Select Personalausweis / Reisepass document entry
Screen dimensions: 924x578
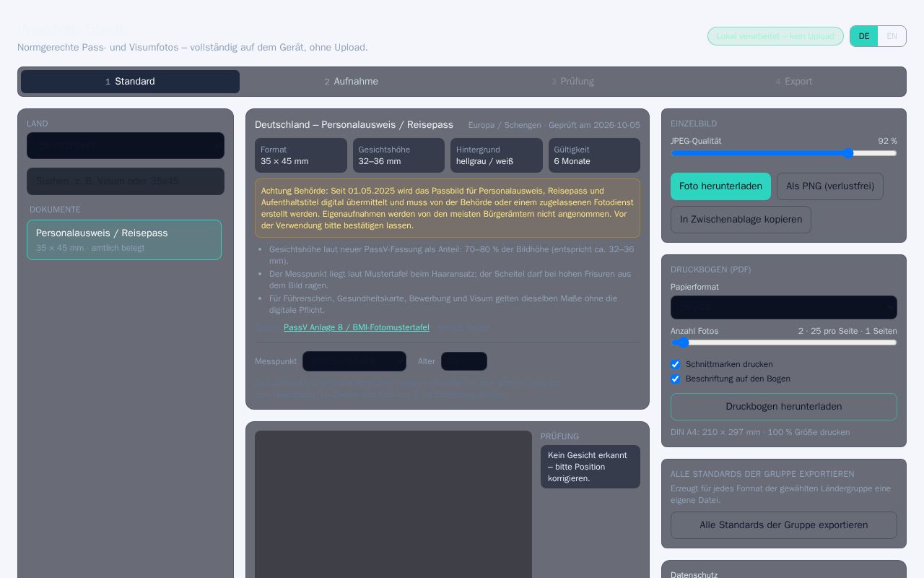tap(124, 240)
